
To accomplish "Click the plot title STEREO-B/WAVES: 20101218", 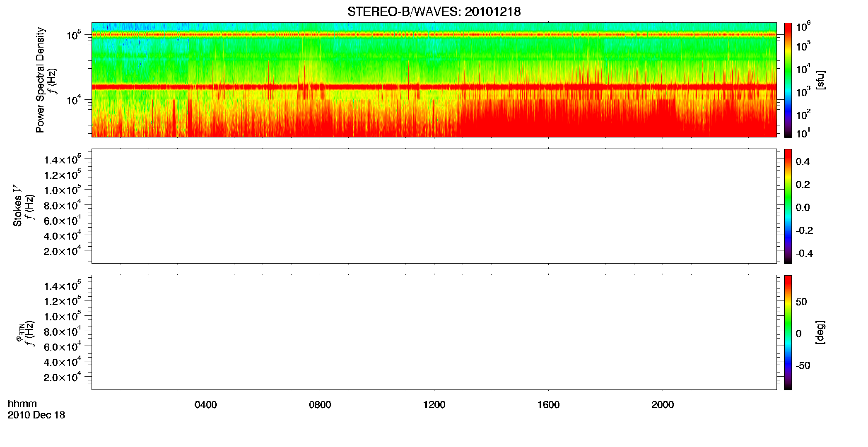I will [x=434, y=12].
